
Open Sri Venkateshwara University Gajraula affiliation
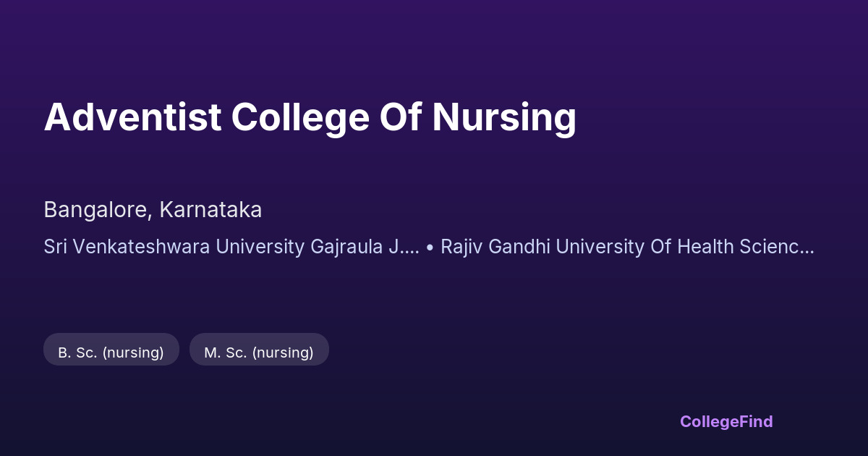[x=231, y=247]
